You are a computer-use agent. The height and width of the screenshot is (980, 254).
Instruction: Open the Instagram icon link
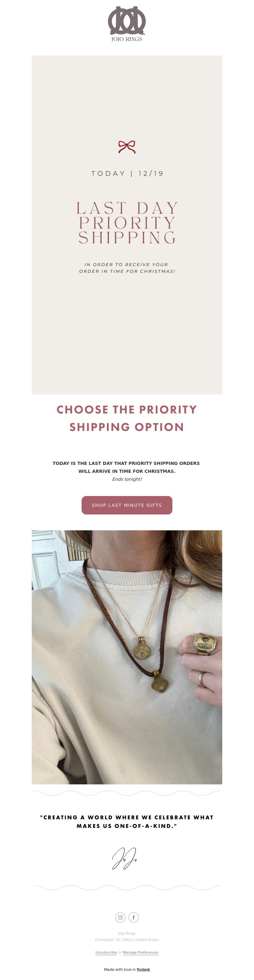(120, 917)
